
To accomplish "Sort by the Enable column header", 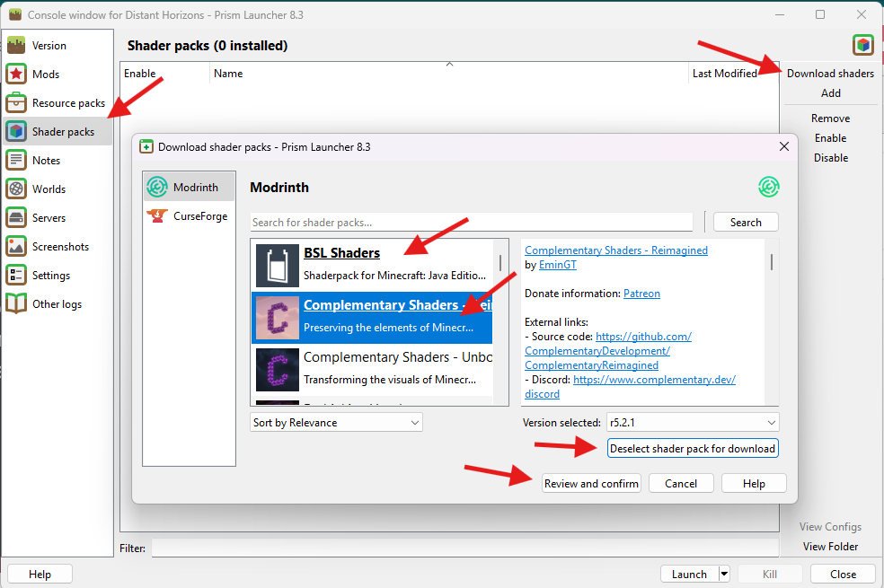I will click(164, 74).
